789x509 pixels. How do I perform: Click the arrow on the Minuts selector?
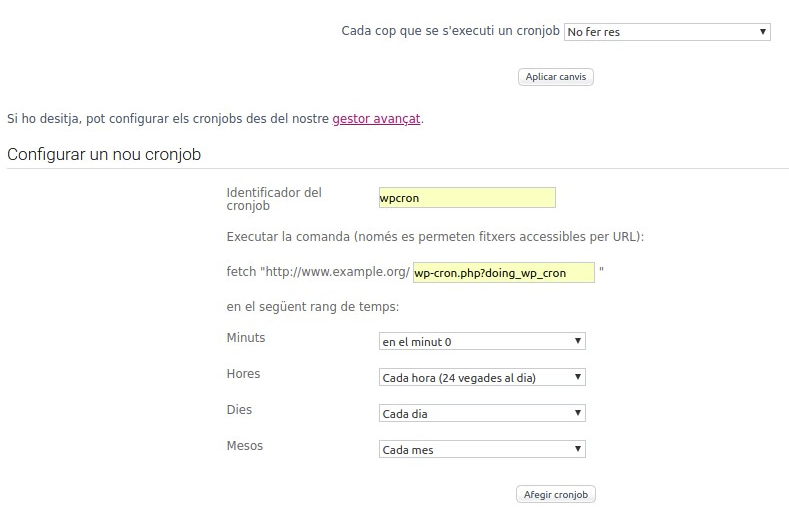[578, 341]
